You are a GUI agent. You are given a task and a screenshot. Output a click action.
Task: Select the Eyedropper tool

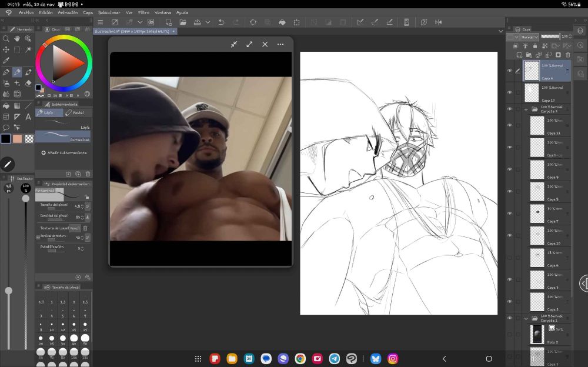[6, 61]
